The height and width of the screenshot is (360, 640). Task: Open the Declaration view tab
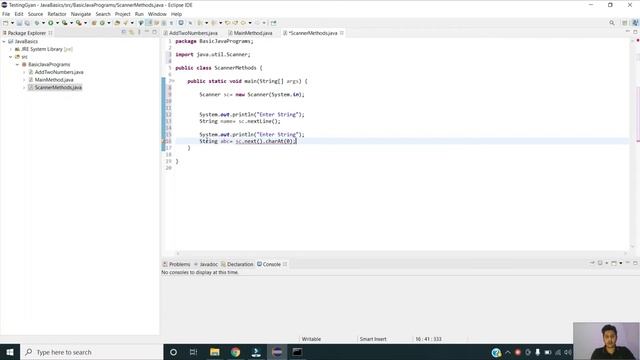[237, 264]
